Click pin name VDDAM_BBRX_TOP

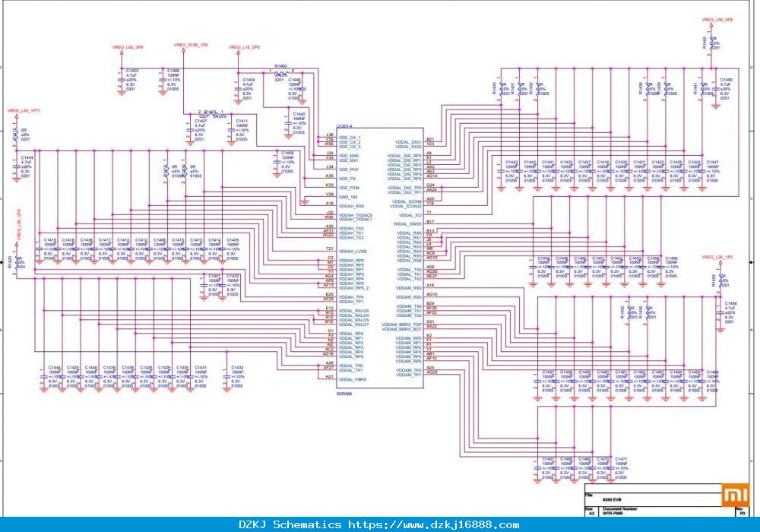tap(401, 325)
